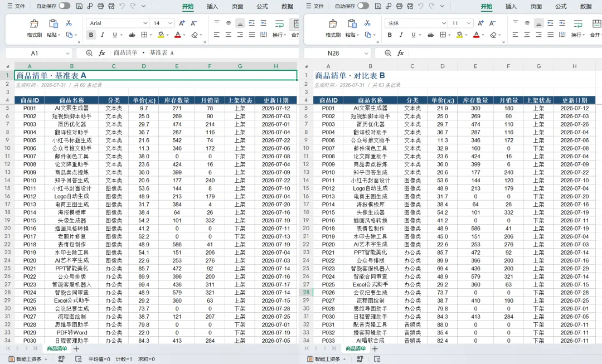Expand quick access toolbar chevron in left window
This screenshot has width=602, height=364.
point(144,6)
